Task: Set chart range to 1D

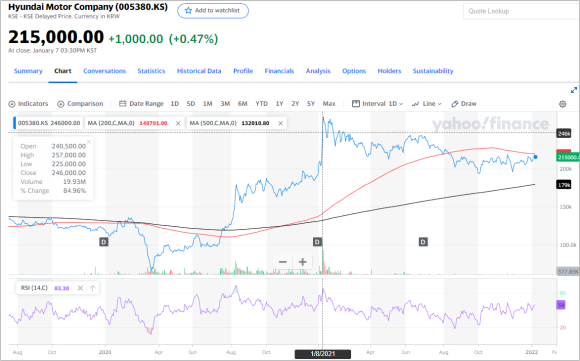Action: [175, 104]
